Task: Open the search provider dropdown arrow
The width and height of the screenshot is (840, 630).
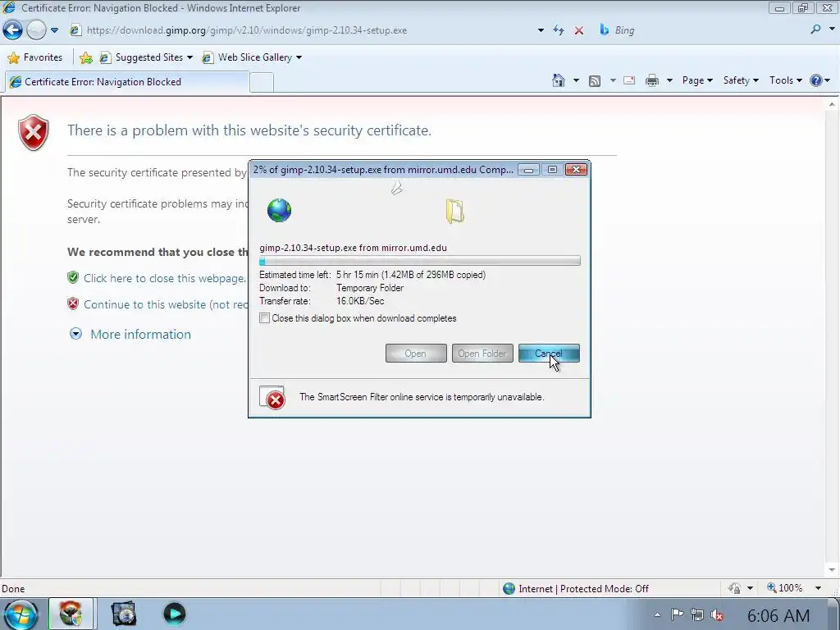Action: (833, 30)
